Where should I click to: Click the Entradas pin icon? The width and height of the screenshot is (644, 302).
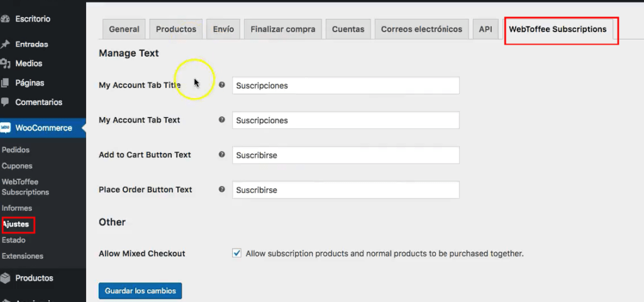pyautogui.click(x=5, y=44)
